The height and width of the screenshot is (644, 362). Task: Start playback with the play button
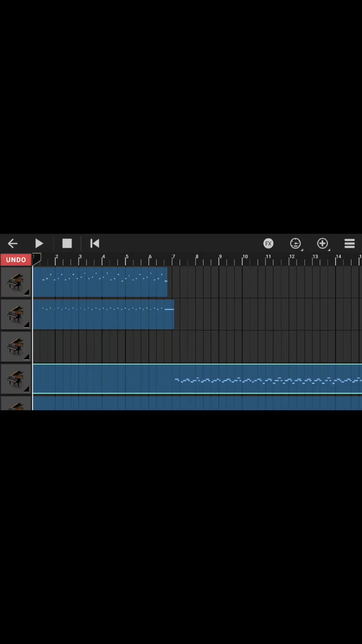tap(39, 243)
